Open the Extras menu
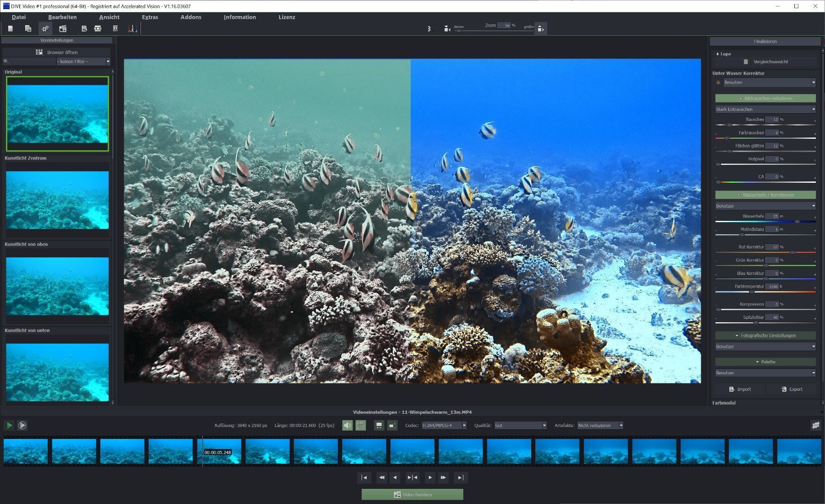This screenshot has height=504, width=825. 150,17
